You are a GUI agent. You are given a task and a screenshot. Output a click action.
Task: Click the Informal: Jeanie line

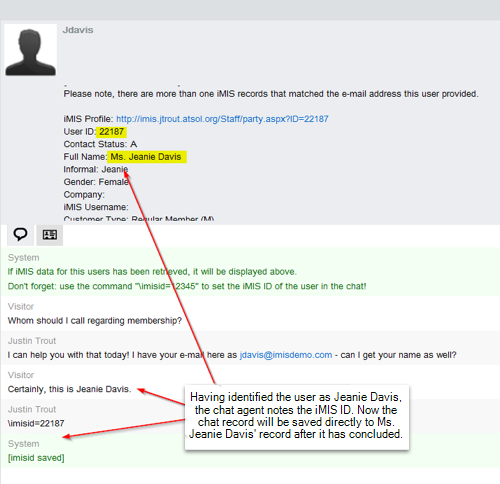tap(96, 170)
